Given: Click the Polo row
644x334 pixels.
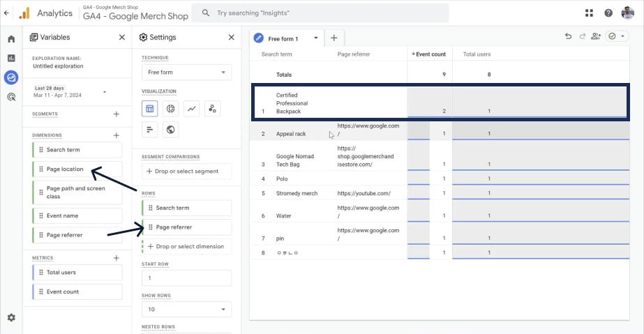Looking at the screenshot, I should pyautogui.click(x=440, y=179).
